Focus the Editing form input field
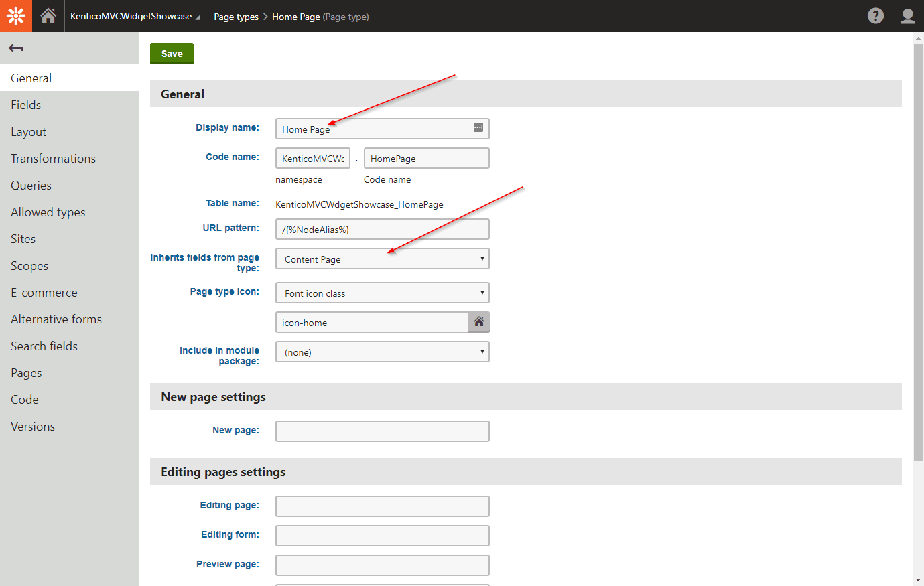 [x=383, y=536]
